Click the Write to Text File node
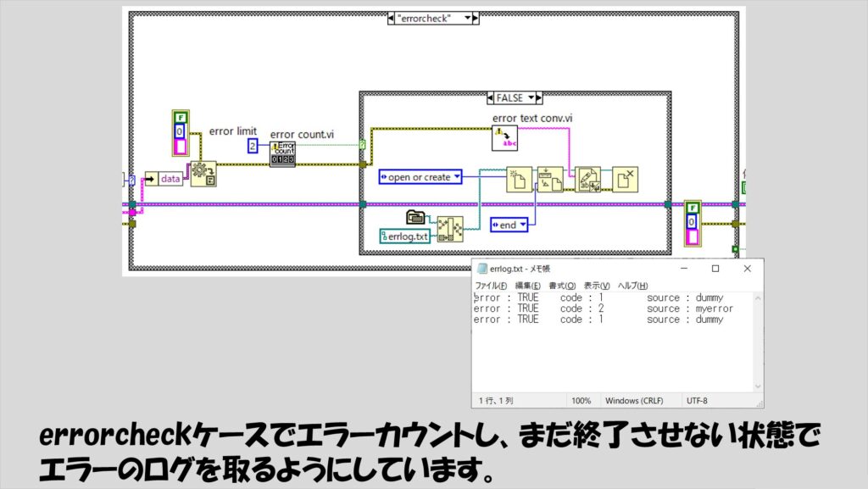Image resolution: width=868 pixels, height=489 pixels. (587, 180)
